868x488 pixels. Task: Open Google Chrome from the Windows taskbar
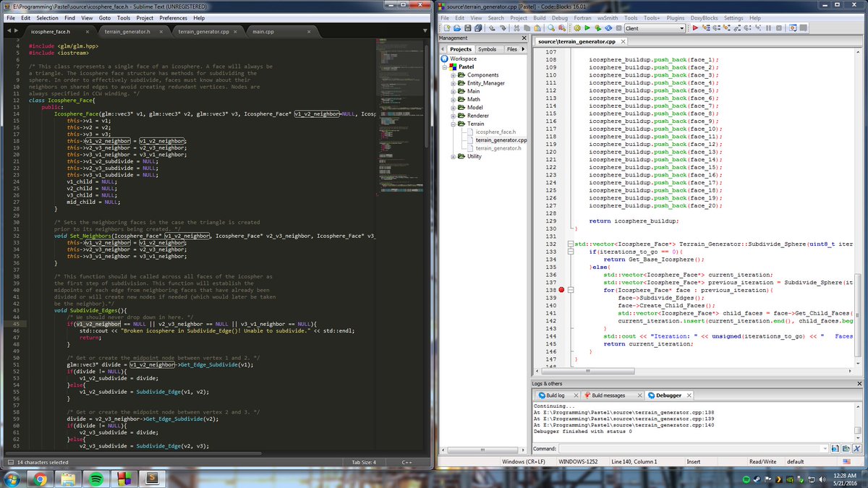click(40, 478)
